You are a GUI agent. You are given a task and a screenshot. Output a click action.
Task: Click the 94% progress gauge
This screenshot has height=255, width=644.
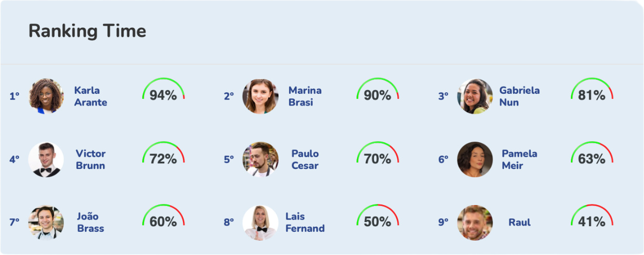[163, 92]
